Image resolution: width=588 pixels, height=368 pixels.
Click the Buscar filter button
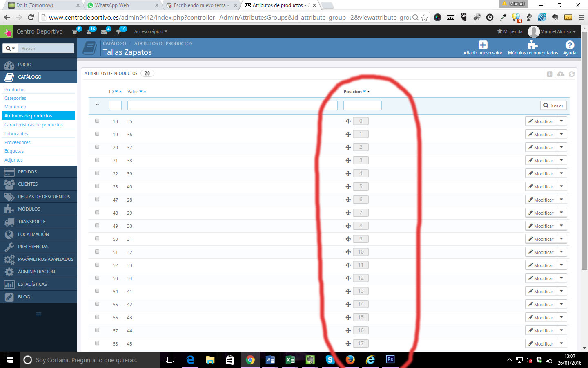[553, 105]
